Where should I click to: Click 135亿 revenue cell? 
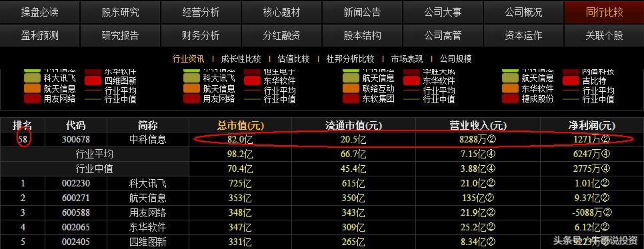[478, 198]
